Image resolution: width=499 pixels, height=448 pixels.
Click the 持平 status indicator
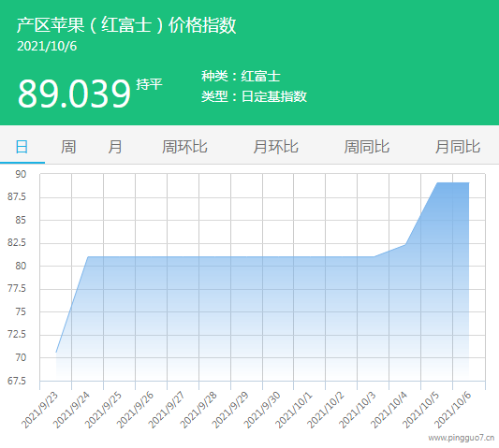(x=149, y=84)
